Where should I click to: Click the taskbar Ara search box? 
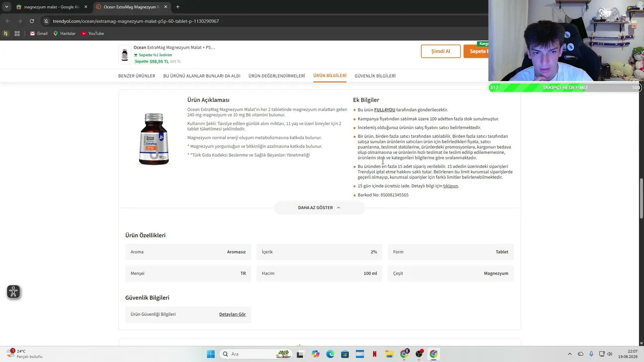pyautogui.click(x=256, y=354)
